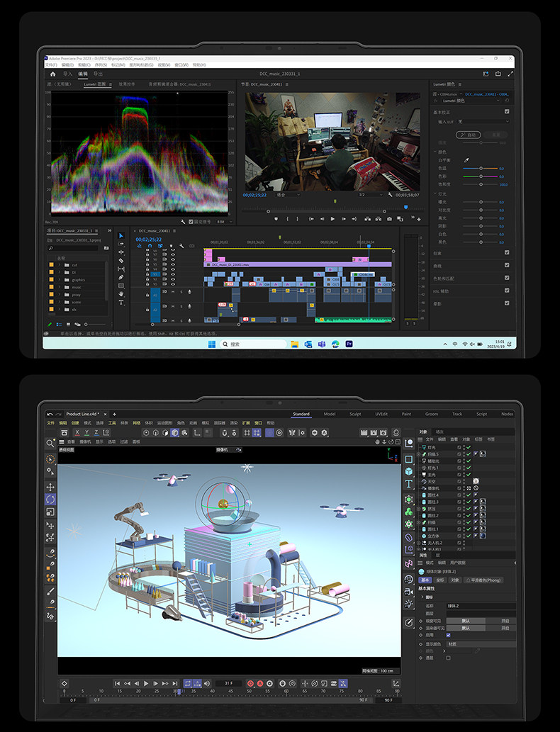Screen dimensions: 560x732
Task: Open the Lumetri Scopes panel tab
Action: coord(95,84)
